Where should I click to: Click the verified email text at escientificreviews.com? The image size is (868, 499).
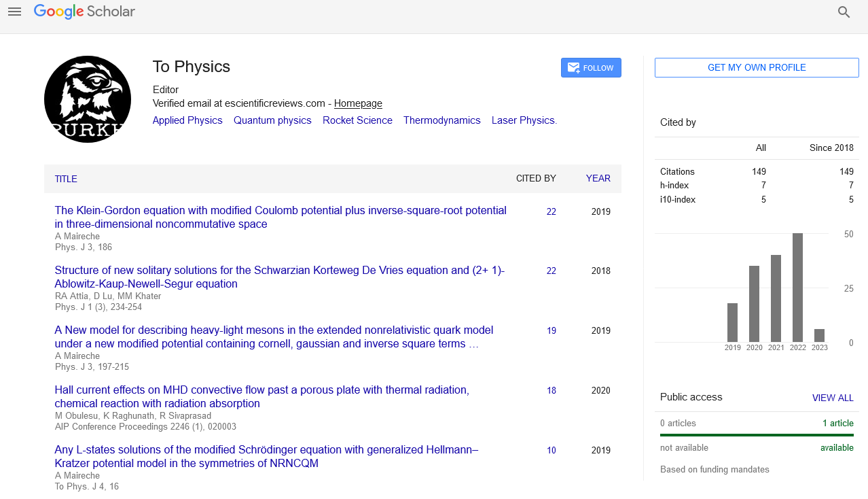[x=239, y=103]
